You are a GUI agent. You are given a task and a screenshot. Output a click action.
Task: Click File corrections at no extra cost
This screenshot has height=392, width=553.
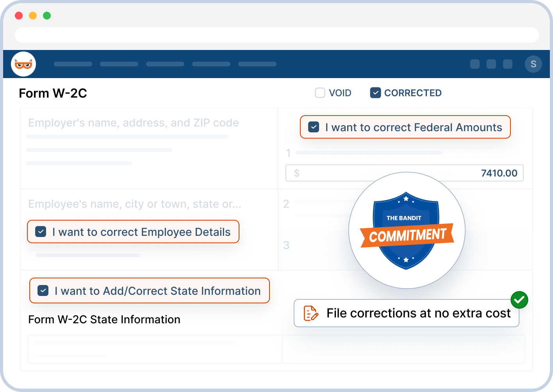418,313
